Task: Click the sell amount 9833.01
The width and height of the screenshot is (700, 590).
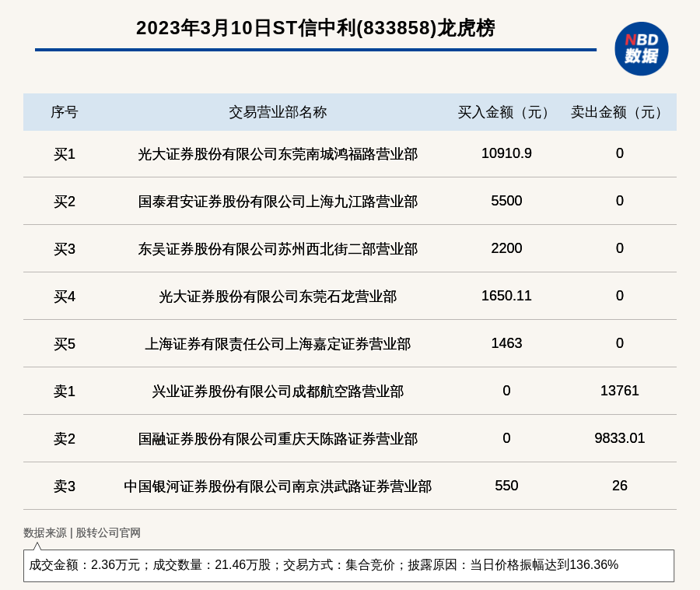Action: 620,437
